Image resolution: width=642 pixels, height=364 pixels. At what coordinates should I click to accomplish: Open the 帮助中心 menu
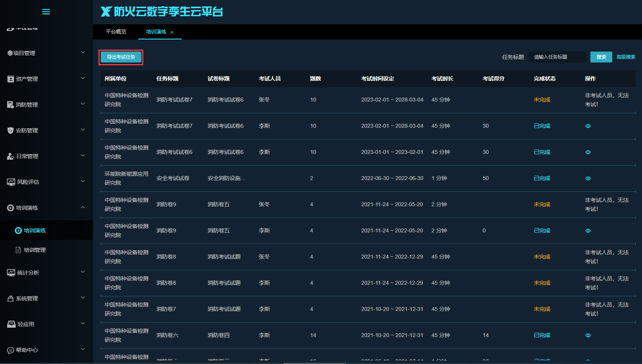[46, 350]
